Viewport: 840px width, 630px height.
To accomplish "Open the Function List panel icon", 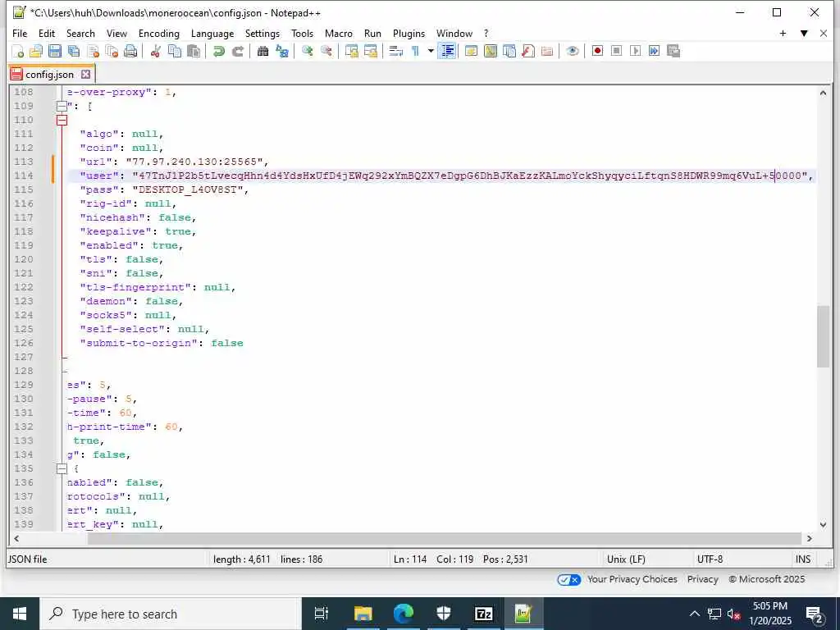I will click(x=528, y=51).
